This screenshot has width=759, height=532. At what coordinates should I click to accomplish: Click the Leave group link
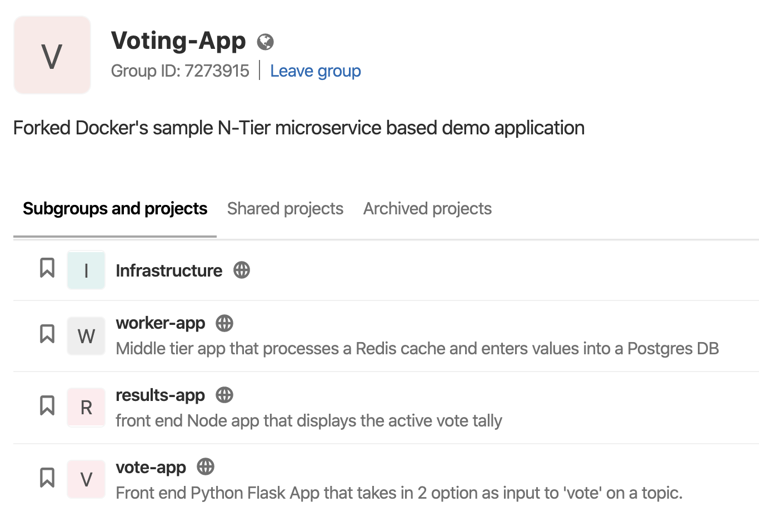tap(316, 71)
